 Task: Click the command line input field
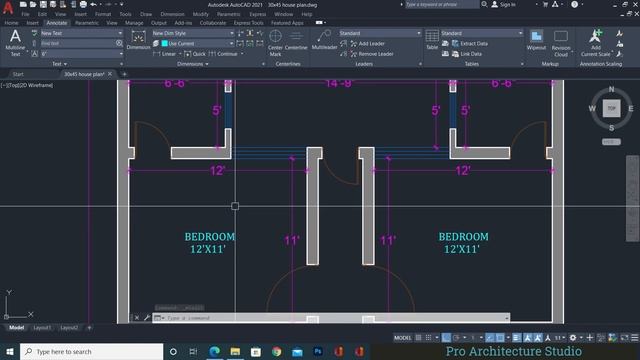[331, 318]
